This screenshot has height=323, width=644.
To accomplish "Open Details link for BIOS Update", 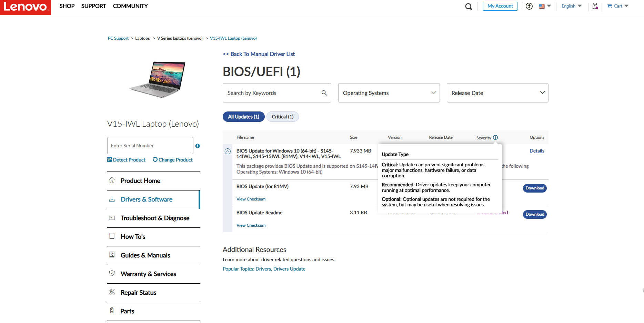I will coord(537,151).
